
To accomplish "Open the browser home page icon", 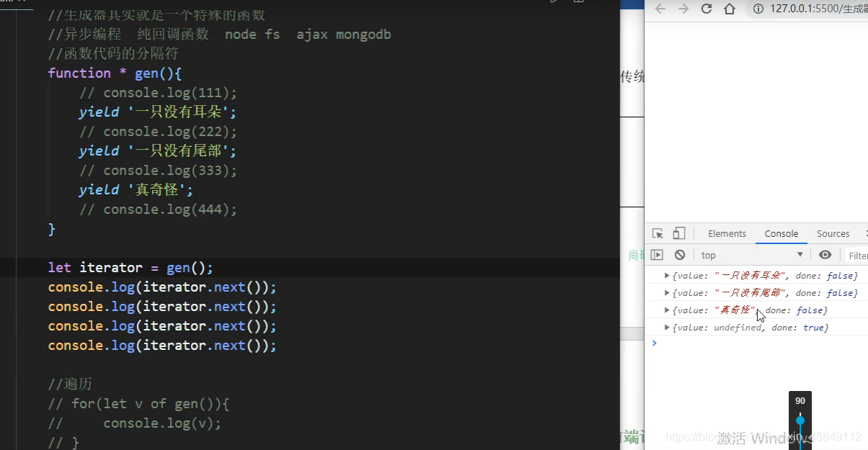I will tap(730, 9).
